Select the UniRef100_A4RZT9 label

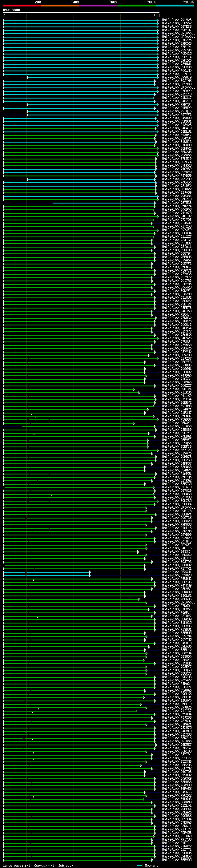click(x=177, y=101)
